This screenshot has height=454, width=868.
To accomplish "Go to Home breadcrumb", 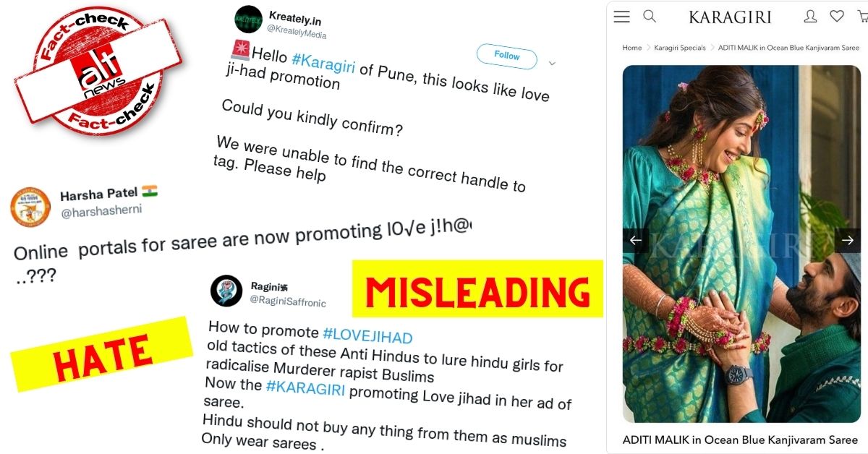I will click(x=632, y=48).
